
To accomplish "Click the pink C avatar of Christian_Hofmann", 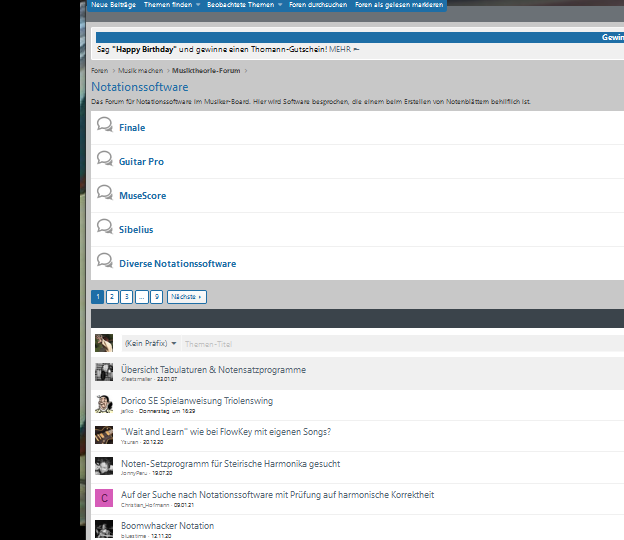I will coord(104,498).
